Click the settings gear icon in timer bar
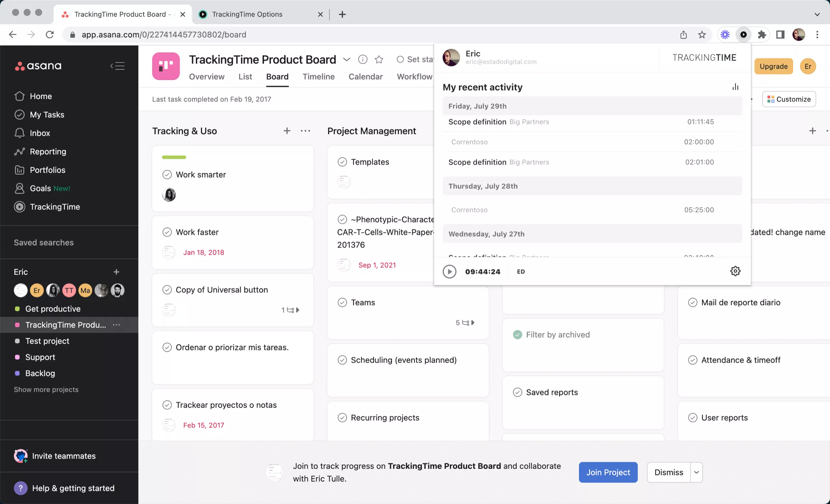 click(x=735, y=271)
